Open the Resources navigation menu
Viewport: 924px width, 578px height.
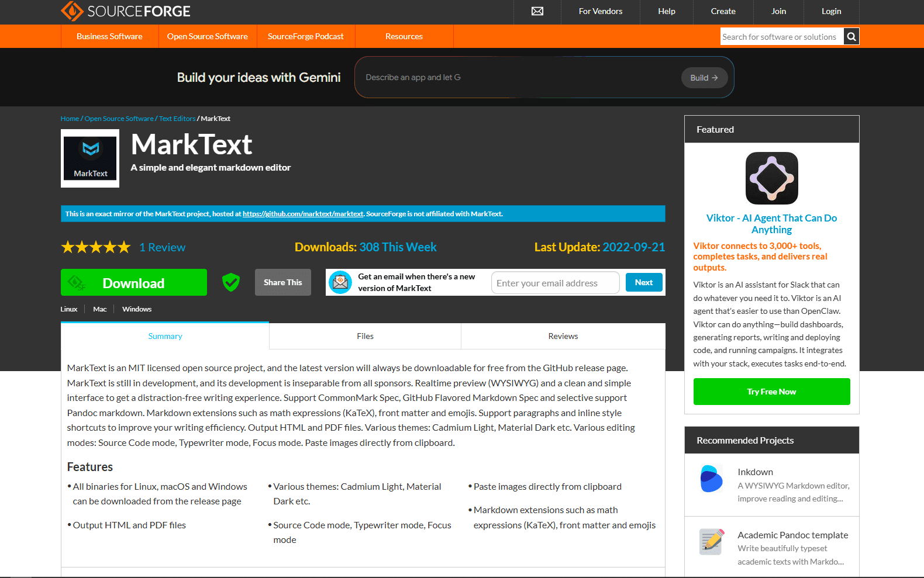tap(404, 36)
